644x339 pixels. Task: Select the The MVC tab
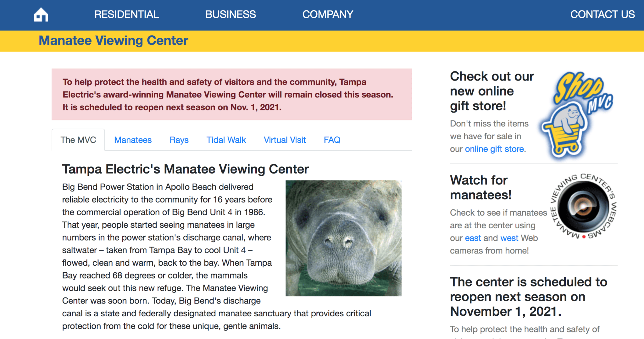[78, 140]
